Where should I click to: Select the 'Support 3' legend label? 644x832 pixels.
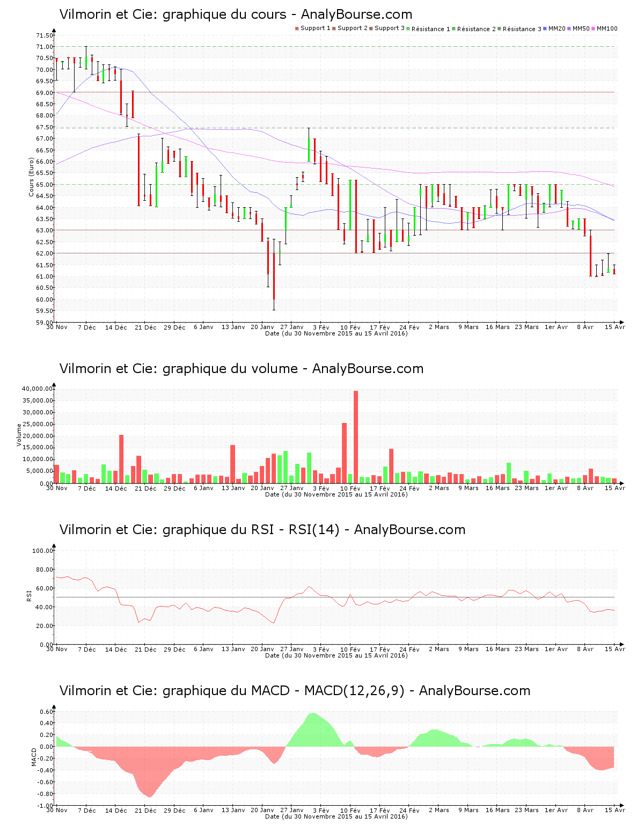(390, 28)
